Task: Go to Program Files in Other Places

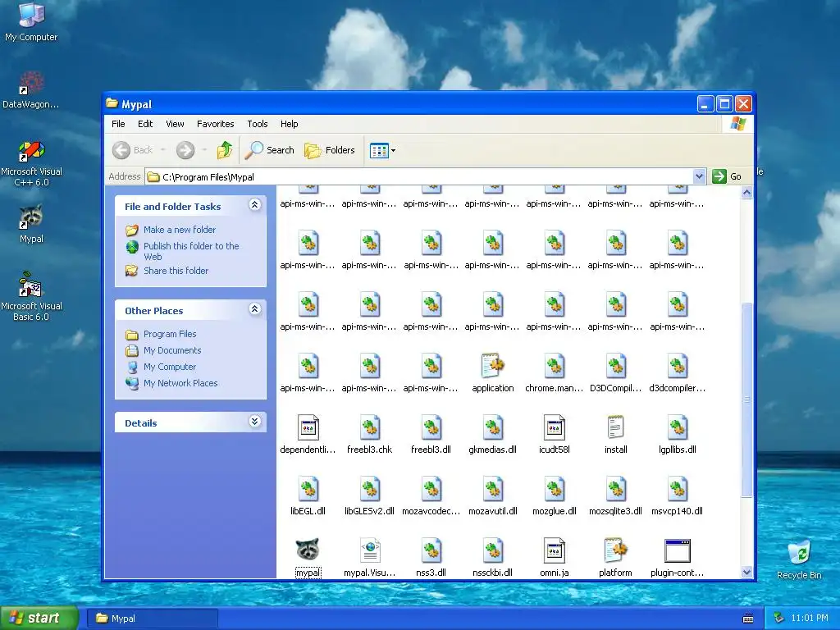Action: (170, 335)
